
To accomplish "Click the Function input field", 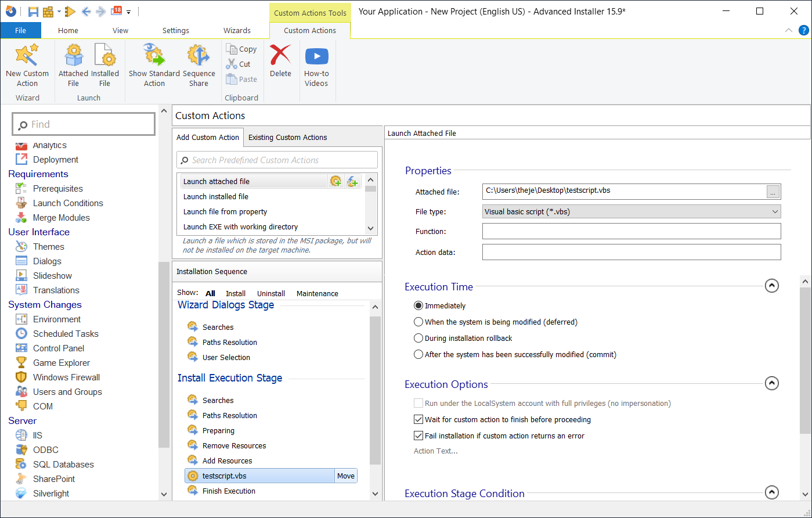I will coord(631,231).
